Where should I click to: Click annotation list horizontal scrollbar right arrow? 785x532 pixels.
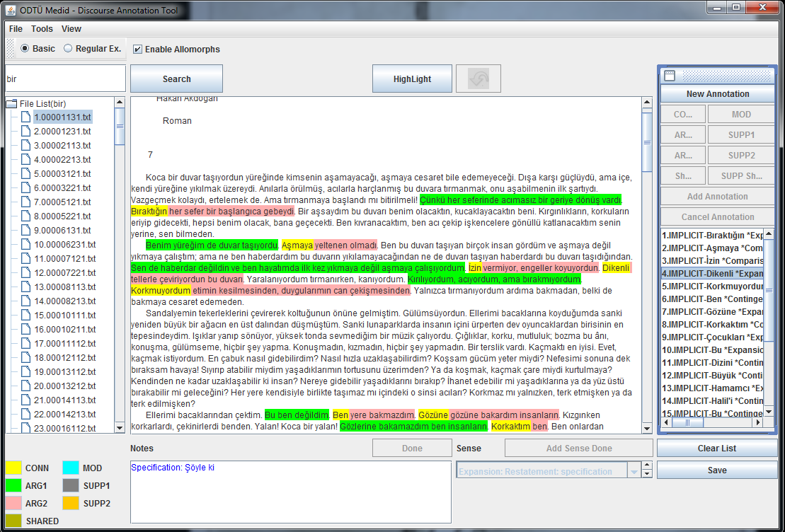tap(758, 422)
